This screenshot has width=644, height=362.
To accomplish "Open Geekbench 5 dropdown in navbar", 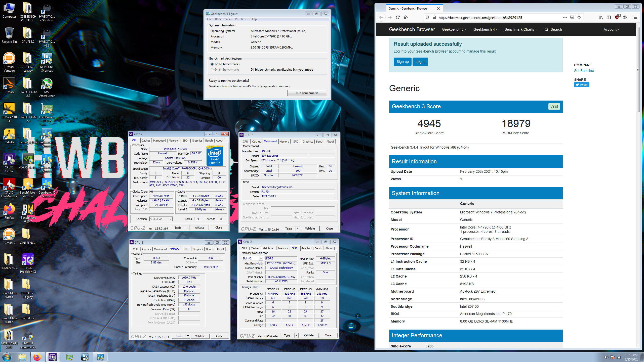I will click(454, 29).
